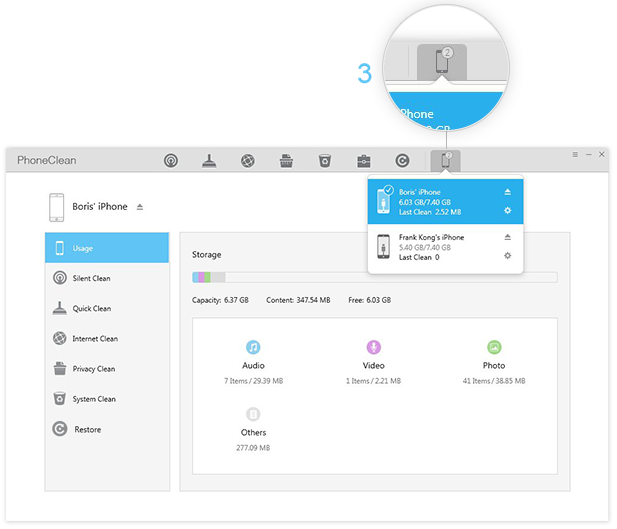
Task: Switch to the Usage sidebar tab
Action: tap(106, 248)
